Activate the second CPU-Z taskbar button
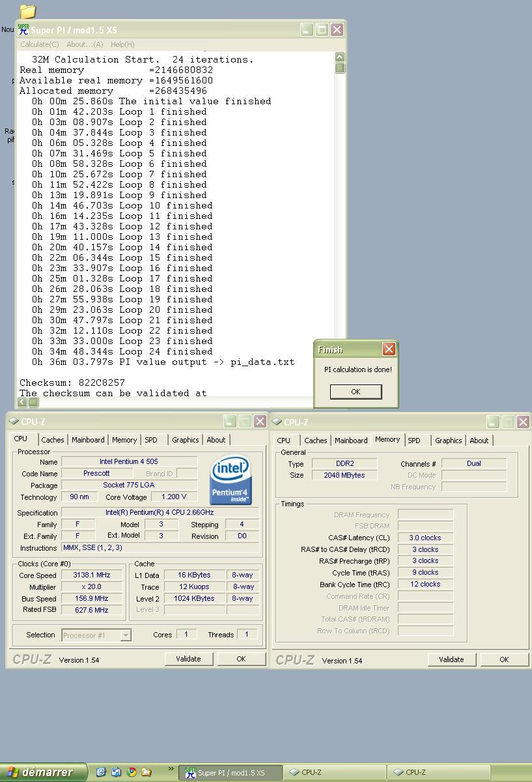This screenshot has height=782, width=532. point(439,773)
